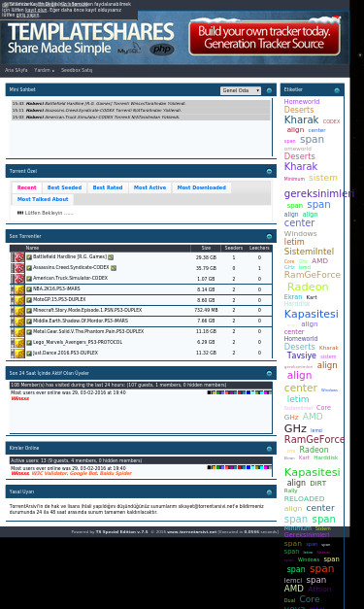Click the green download icon for American.Truck.Simulator-CODEX
Screen dimensions: 364x609
point(29,279)
